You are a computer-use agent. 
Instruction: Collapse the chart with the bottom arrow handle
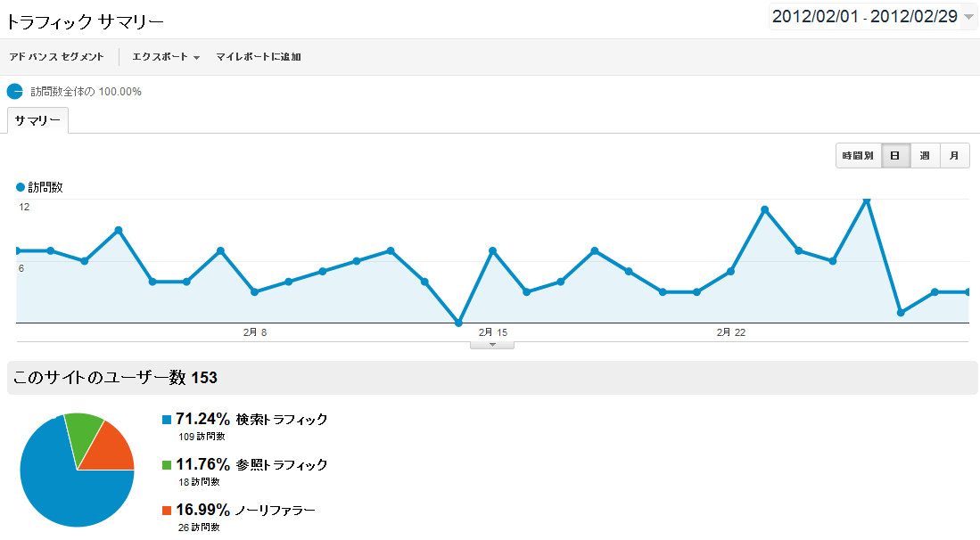[492, 345]
